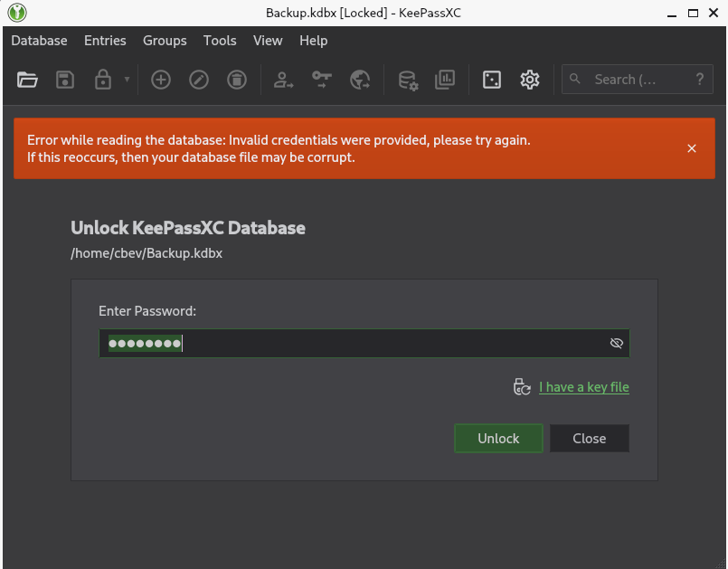The image size is (728, 569).
Task: Open the Password Generator dice icon
Action: [x=492, y=80]
